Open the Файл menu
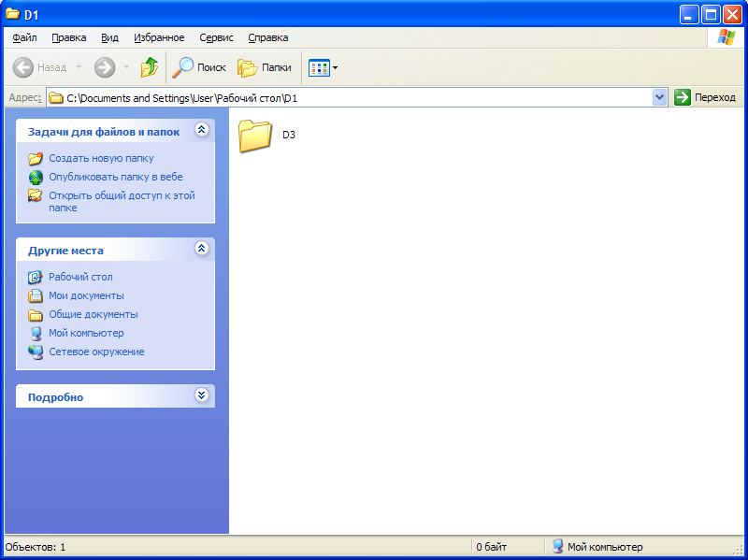This screenshot has height=560, width=748. (x=24, y=37)
